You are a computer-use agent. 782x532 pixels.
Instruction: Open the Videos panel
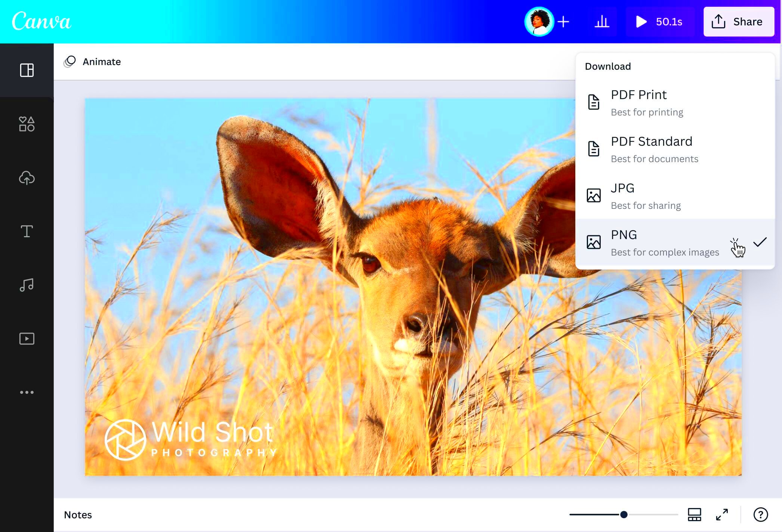[x=27, y=338]
